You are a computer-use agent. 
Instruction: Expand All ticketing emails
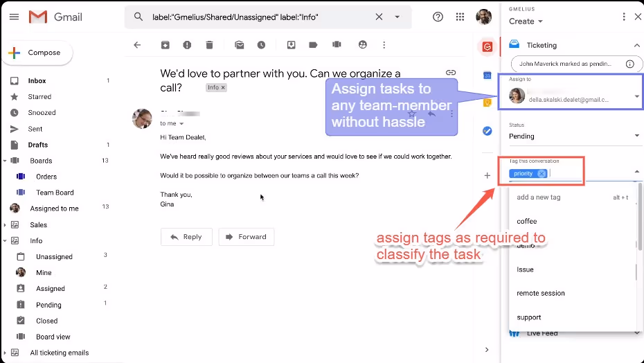click(5, 353)
